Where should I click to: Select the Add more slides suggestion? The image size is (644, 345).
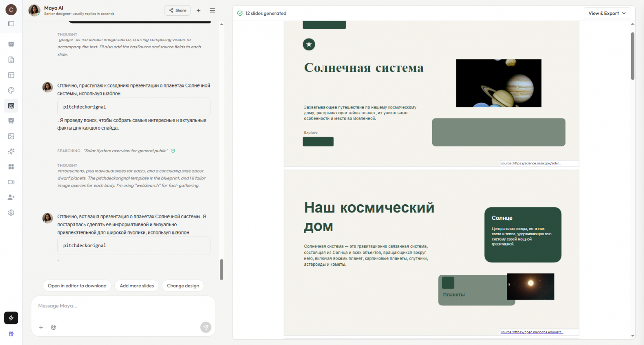(x=137, y=286)
